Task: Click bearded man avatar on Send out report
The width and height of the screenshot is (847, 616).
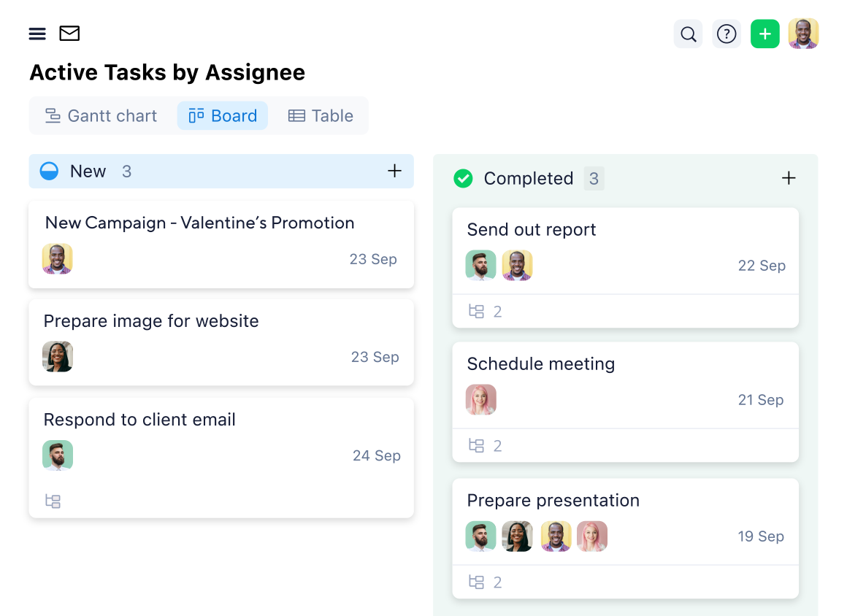Action: tap(480, 266)
